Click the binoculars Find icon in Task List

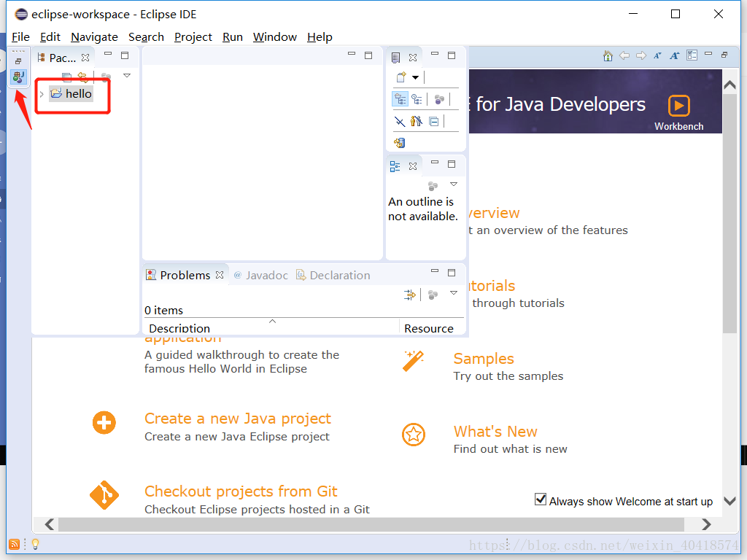click(x=417, y=121)
